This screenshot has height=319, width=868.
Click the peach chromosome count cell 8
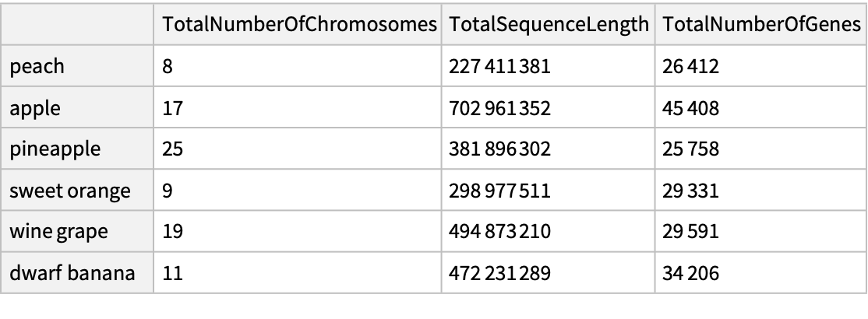(168, 66)
